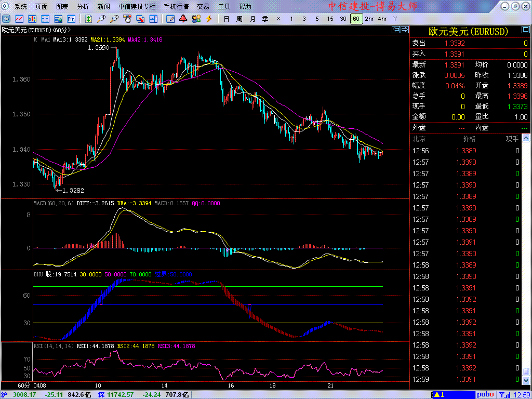Open the 交易 (Trade) menu

203,7
